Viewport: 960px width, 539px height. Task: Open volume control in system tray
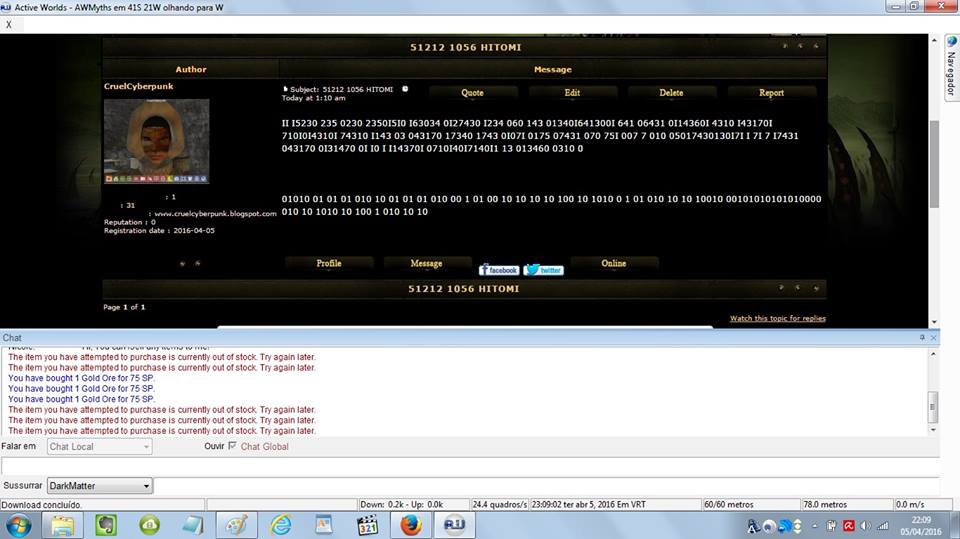tap(866, 526)
